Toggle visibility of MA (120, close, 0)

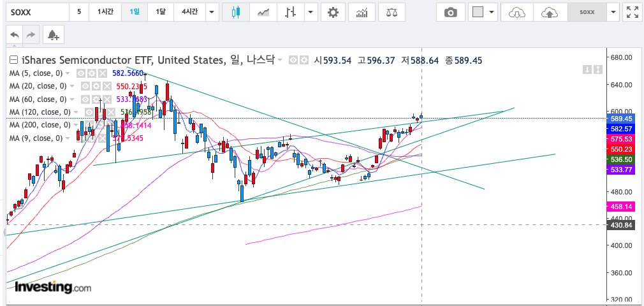coord(89,112)
